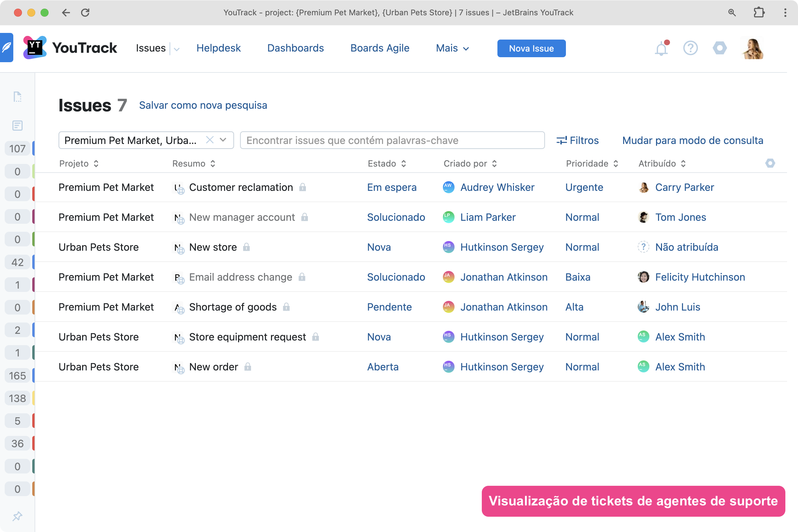This screenshot has height=532, width=798.
Task: Go to the Helpdesk tab
Action: (x=218, y=48)
